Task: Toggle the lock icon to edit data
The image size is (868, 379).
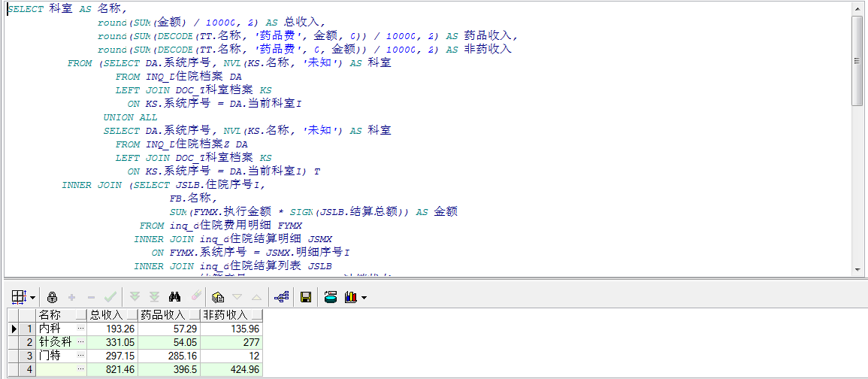Action: click(x=52, y=297)
